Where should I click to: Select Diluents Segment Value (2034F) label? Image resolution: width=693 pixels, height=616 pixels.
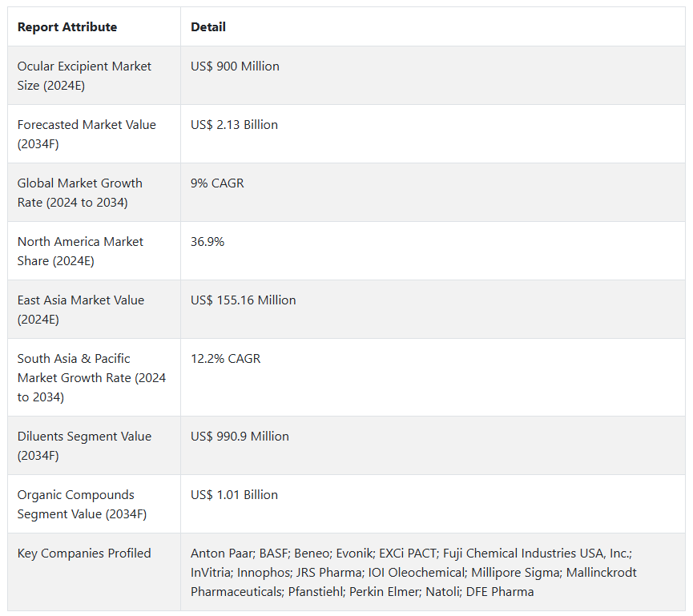tap(84, 445)
